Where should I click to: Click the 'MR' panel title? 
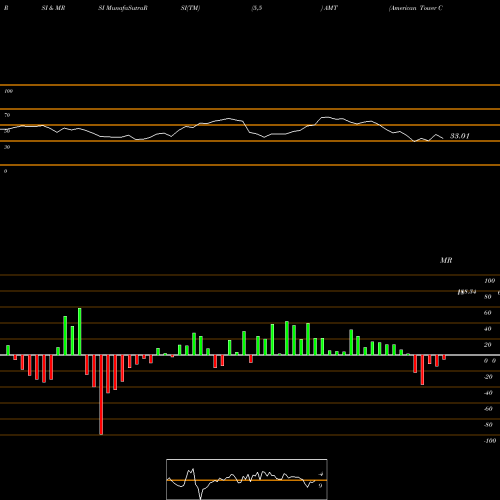coord(446,260)
